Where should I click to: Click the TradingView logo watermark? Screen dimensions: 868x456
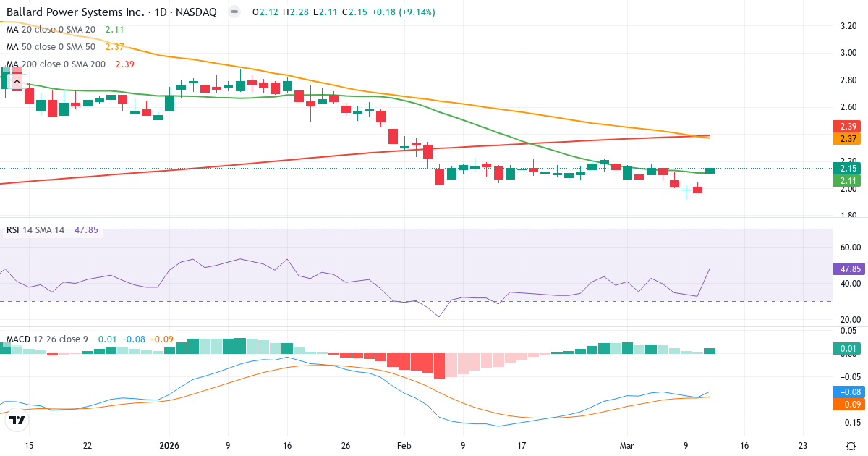pyautogui.click(x=18, y=418)
